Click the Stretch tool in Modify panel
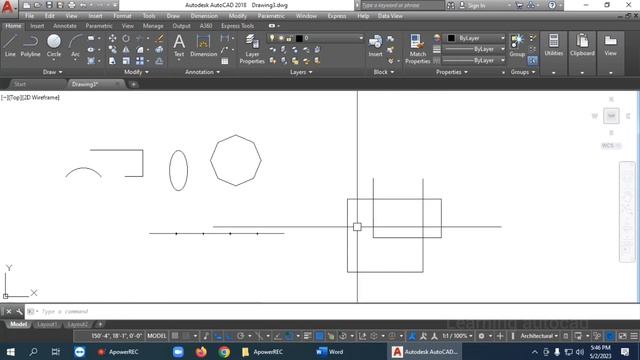 pos(112,61)
